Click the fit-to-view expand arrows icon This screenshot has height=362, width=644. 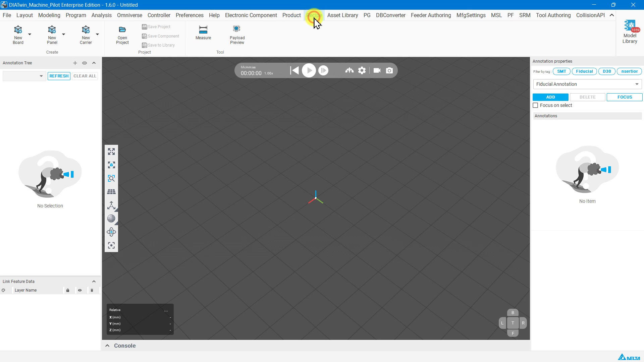click(111, 152)
